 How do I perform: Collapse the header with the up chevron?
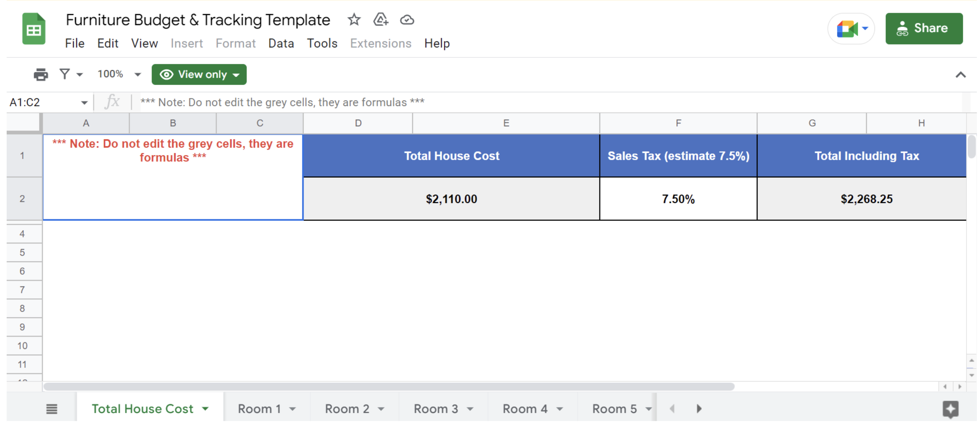(960, 74)
